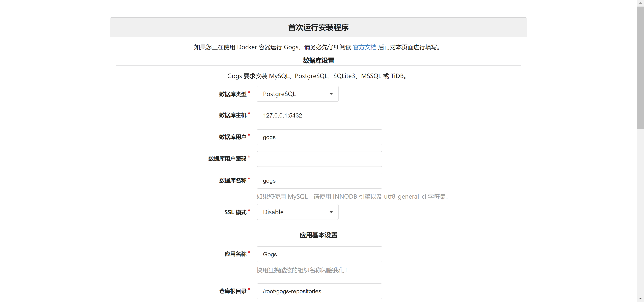Click the scrollbar up arrow
This screenshot has width=644, height=302.
640,3
